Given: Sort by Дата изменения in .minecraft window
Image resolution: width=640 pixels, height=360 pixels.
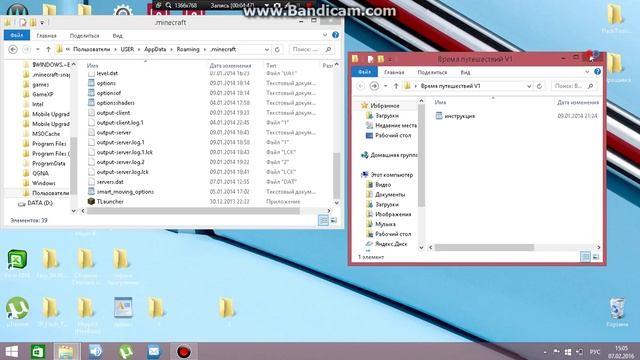Looking at the screenshot, I should 230,66.
